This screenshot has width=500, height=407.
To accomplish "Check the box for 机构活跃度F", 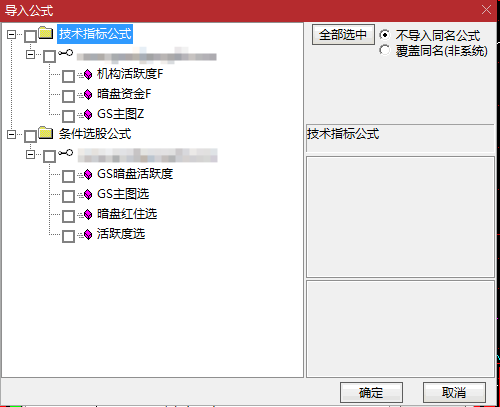I will [x=68, y=76].
